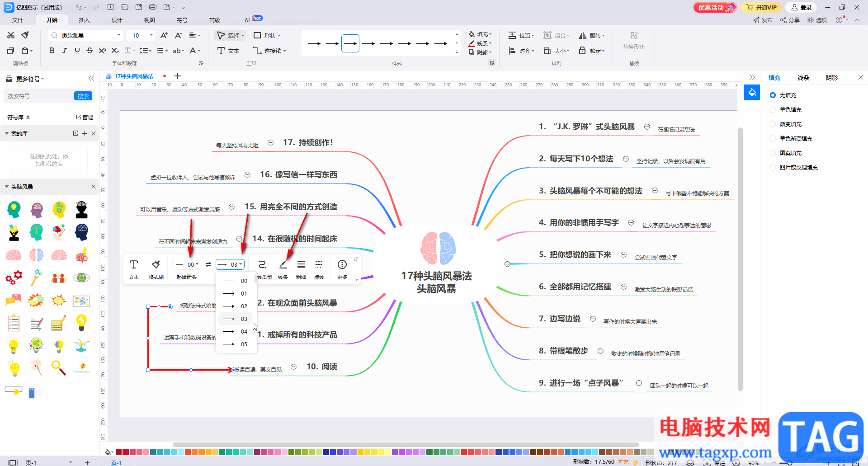Click the Cut scissors icon
The height and width of the screenshot is (466, 868).
(11, 35)
